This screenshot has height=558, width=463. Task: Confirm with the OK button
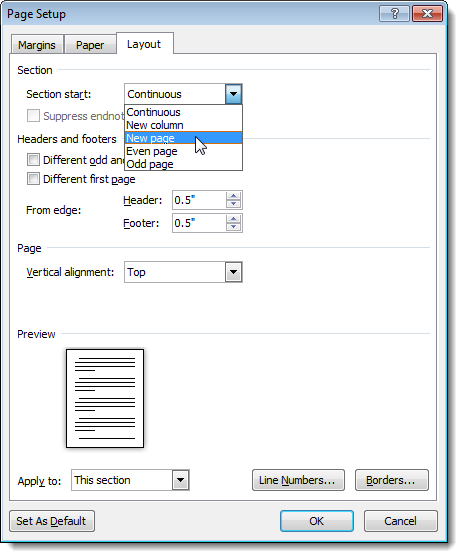click(317, 521)
